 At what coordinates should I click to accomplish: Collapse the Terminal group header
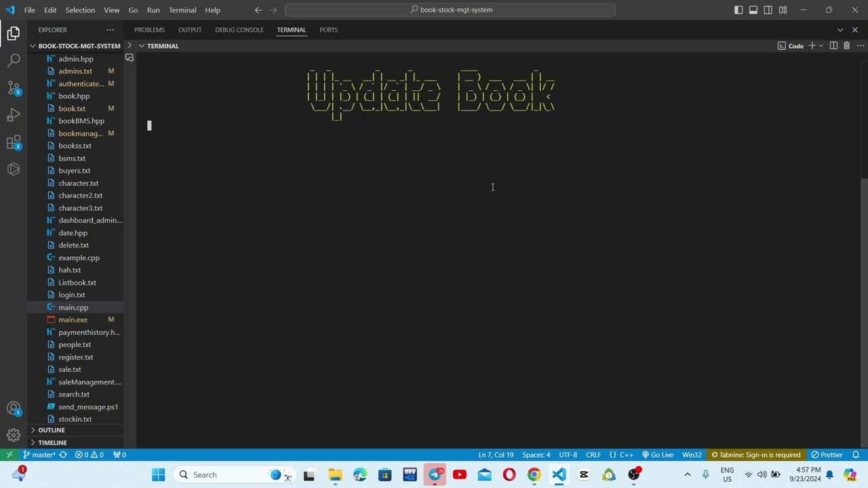point(158,46)
